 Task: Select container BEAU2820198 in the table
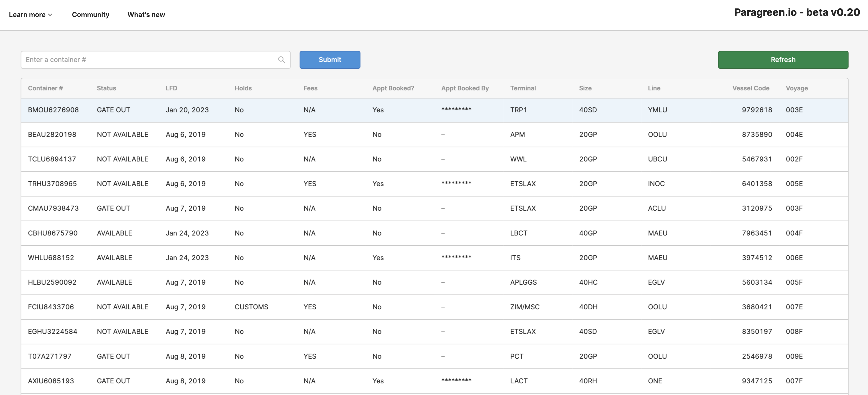click(x=52, y=134)
